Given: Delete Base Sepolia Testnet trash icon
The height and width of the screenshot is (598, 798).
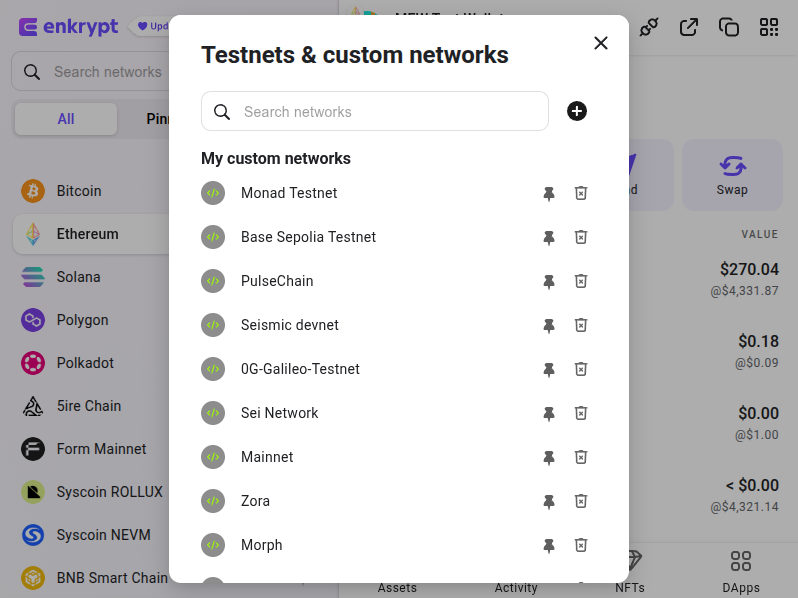Looking at the screenshot, I should tap(581, 237).
